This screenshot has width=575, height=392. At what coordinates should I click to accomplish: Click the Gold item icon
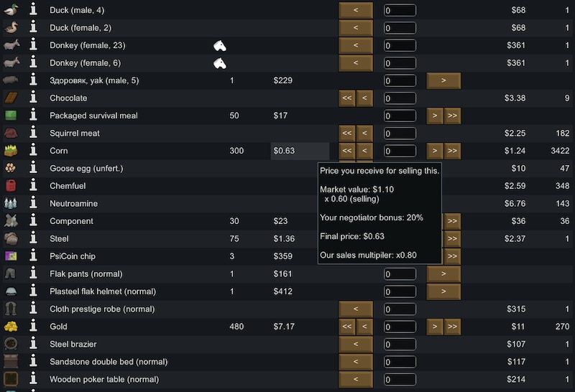coord(11,327)
